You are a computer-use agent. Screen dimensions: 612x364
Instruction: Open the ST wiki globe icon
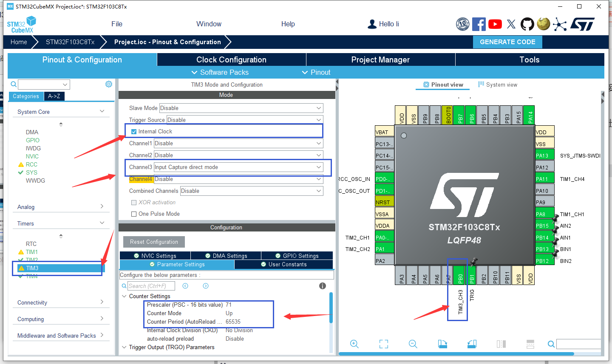[544, 24]
